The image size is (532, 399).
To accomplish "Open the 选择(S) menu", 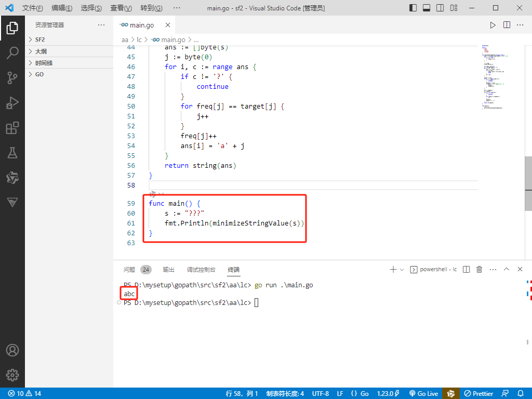I will (x=91, y=8).
